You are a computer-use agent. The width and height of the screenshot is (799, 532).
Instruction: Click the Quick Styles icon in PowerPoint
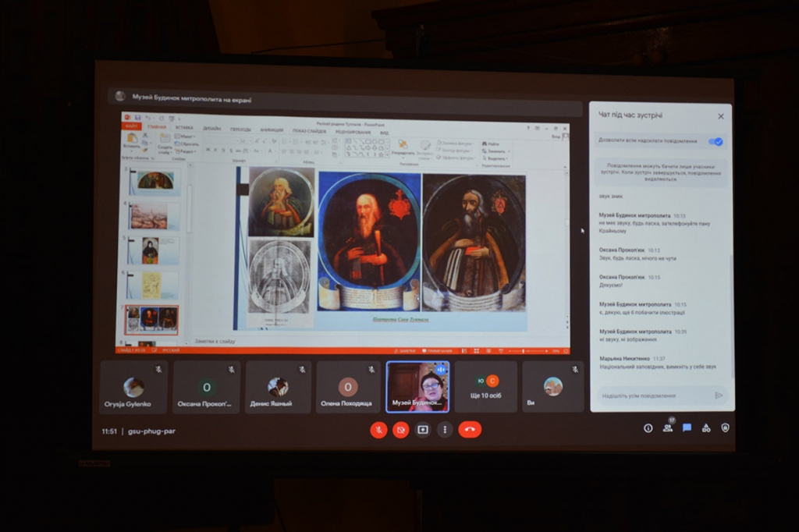[x=424, y=146]
